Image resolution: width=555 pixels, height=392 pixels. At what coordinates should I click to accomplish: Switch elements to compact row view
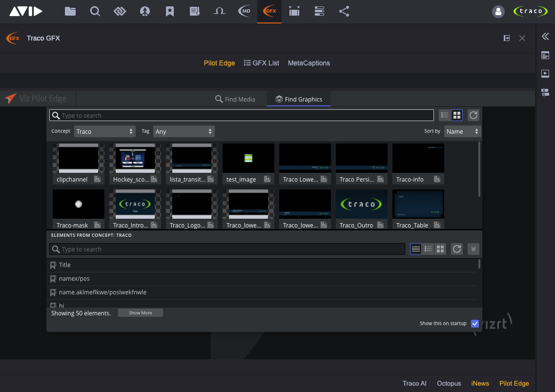416,249
